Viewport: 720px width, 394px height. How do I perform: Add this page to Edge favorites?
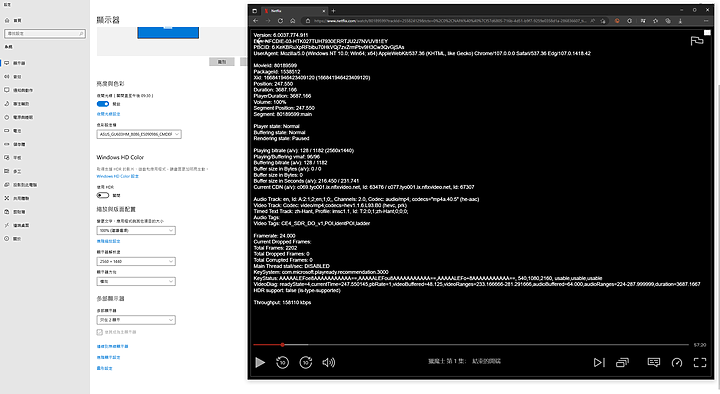[603, 21]
